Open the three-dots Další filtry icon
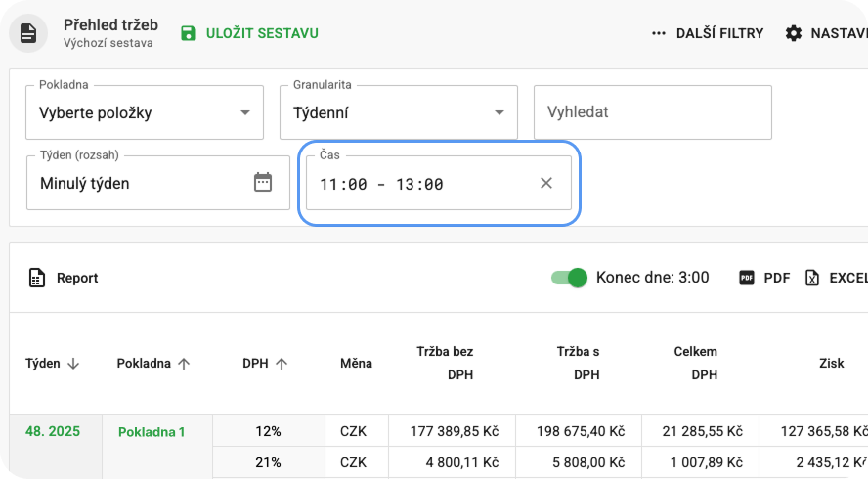 pyautogui.click(x=660, y=33)
